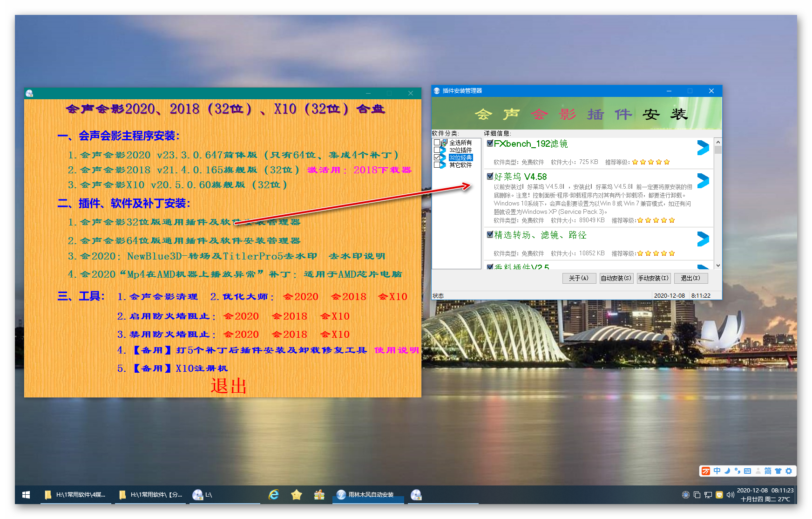
Task: Click the disc icon at right of taskbar apps
Action: 416,495
